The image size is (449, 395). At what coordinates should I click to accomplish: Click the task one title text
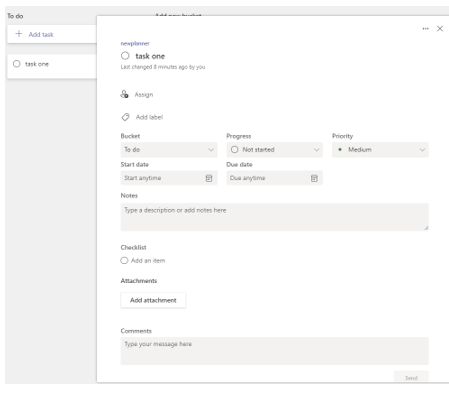150,56
